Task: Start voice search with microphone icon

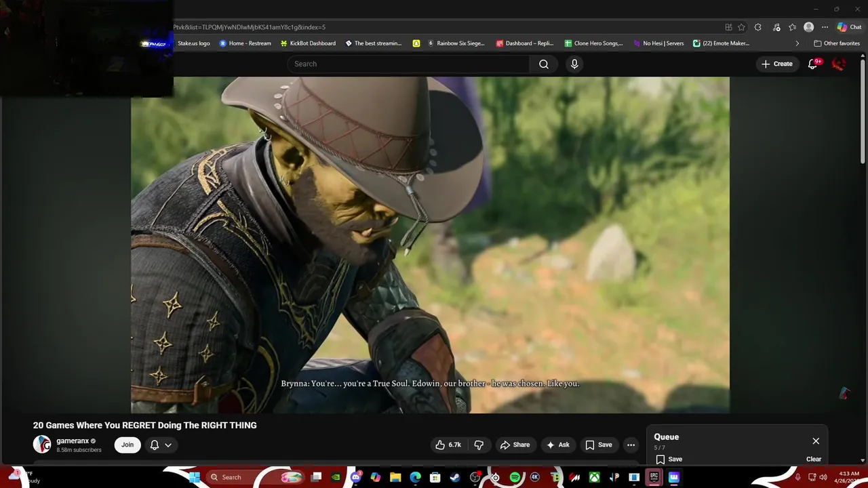Action: click(x=574, y=64)
